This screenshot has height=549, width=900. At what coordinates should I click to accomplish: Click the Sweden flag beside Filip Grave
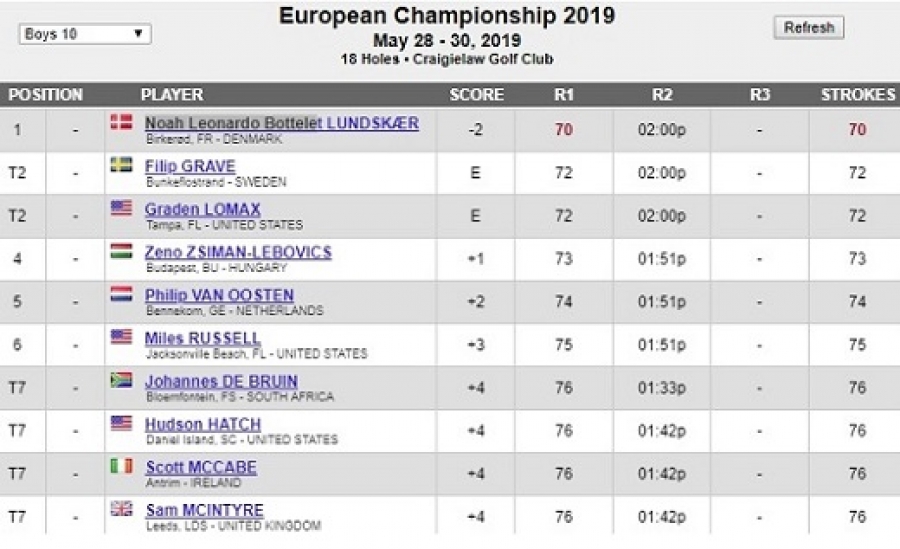121,165
